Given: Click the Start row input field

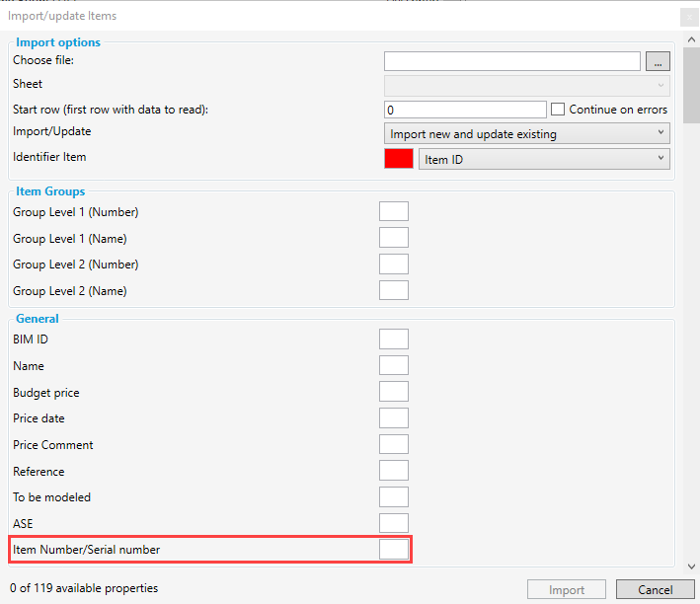Looking at the screenshot, I should (464, 110).
